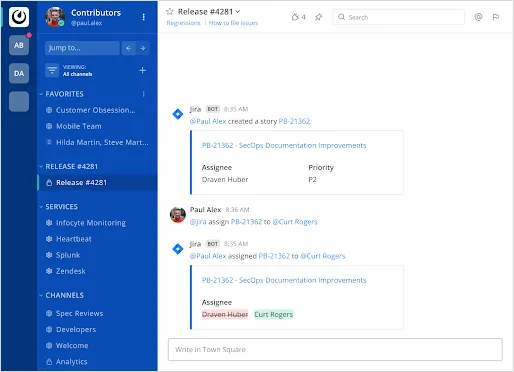Open first PB-21362 - SecOps Documentation Improvements title
The height and width of the screenshot is (372, 514).
tap(284, 145)
